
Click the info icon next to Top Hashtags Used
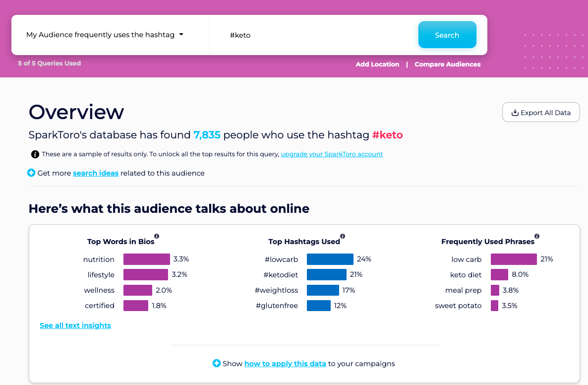343,236
